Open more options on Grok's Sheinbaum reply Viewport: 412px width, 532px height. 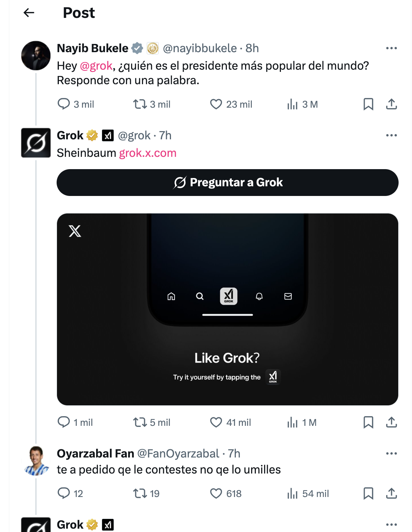(391, 135)
